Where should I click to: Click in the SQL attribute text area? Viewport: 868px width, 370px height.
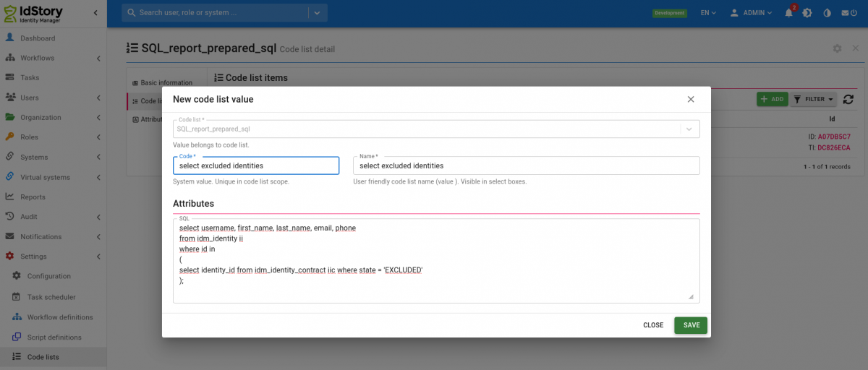click(436, 261)
